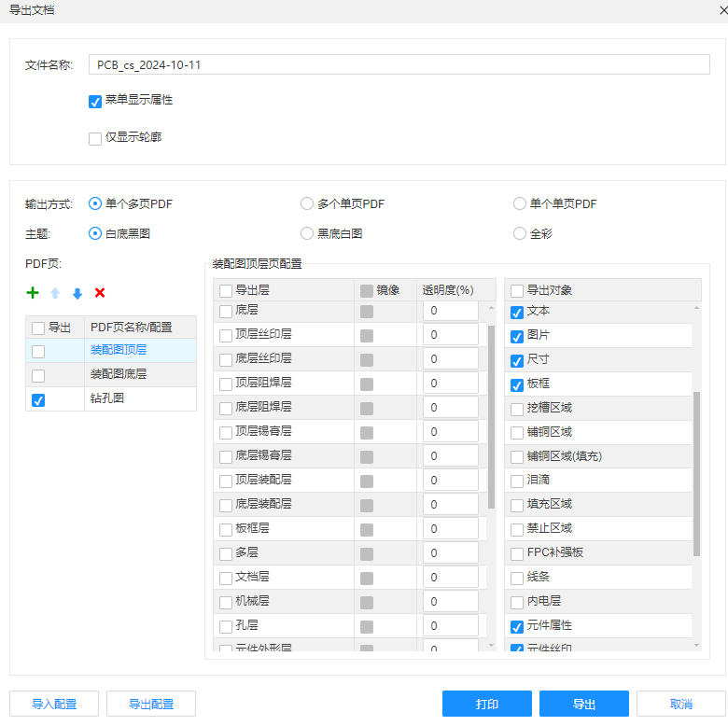Select 多个单页PDF output mode
The image size is (728, 726).
pos(307,203)
